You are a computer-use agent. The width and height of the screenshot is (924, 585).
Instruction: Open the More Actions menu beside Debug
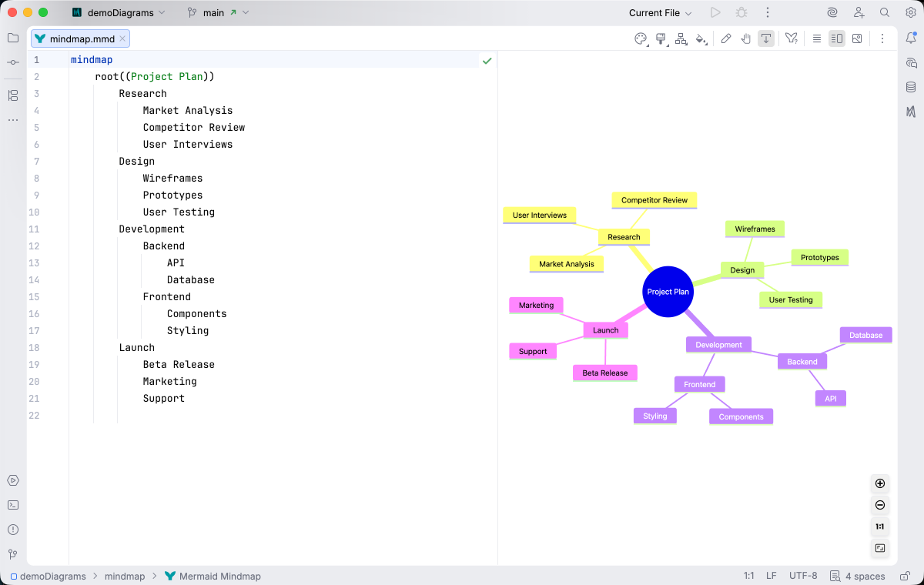(x=767, y=12)
